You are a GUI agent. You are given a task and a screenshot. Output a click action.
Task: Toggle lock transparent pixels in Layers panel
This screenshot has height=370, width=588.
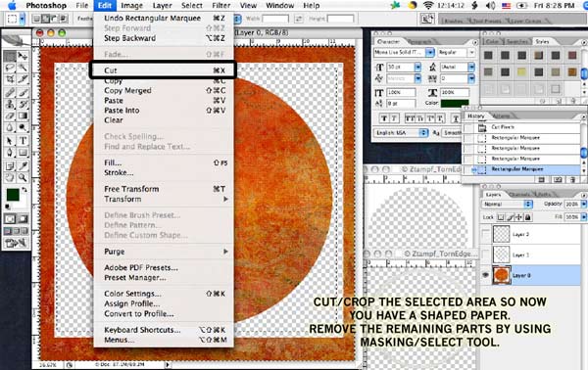(x=501, y=217)
